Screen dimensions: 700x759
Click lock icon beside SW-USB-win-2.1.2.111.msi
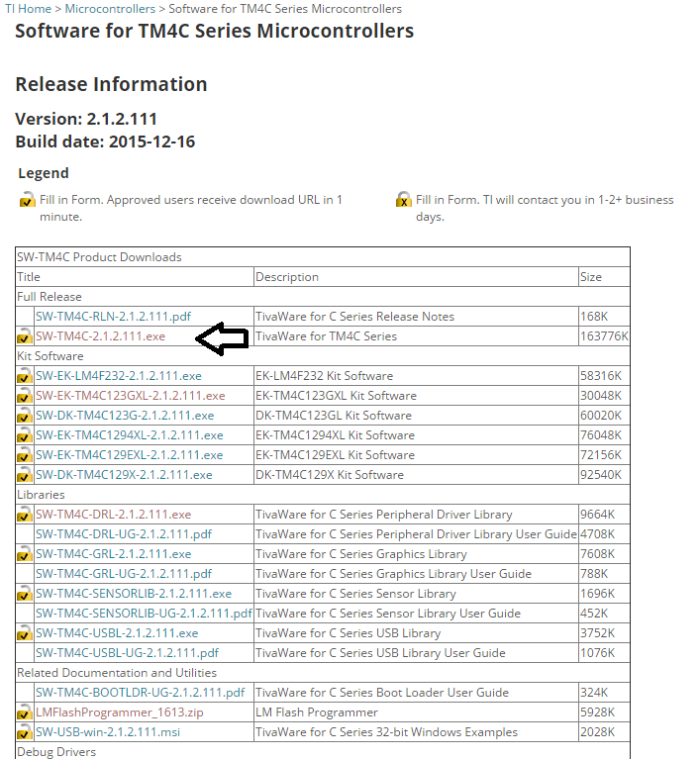pyautogui.click(x=25, y=732)
